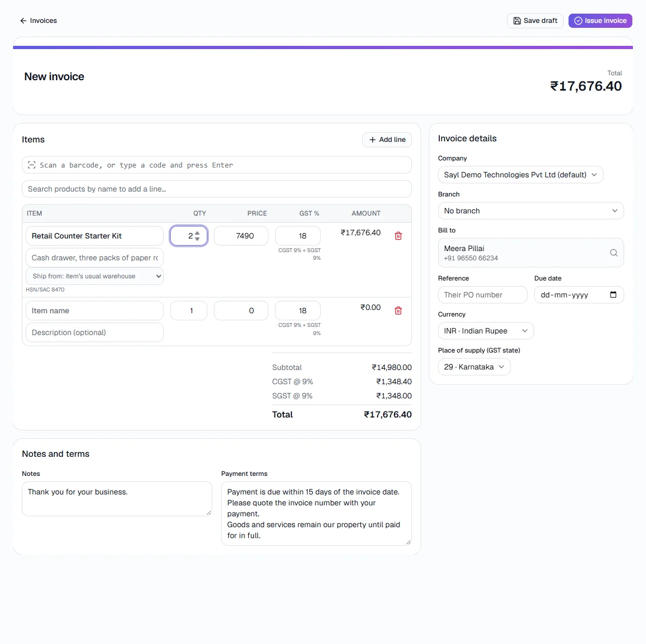
Task: Open the Currency dropdown
Action: coord(486,331)
